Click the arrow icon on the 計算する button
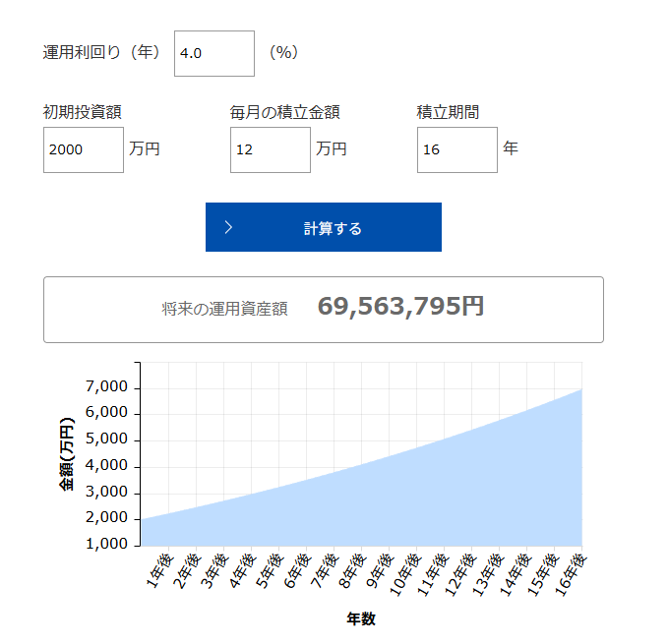The width and height of the screenshot is (668, 644). (x=228, y=227)
